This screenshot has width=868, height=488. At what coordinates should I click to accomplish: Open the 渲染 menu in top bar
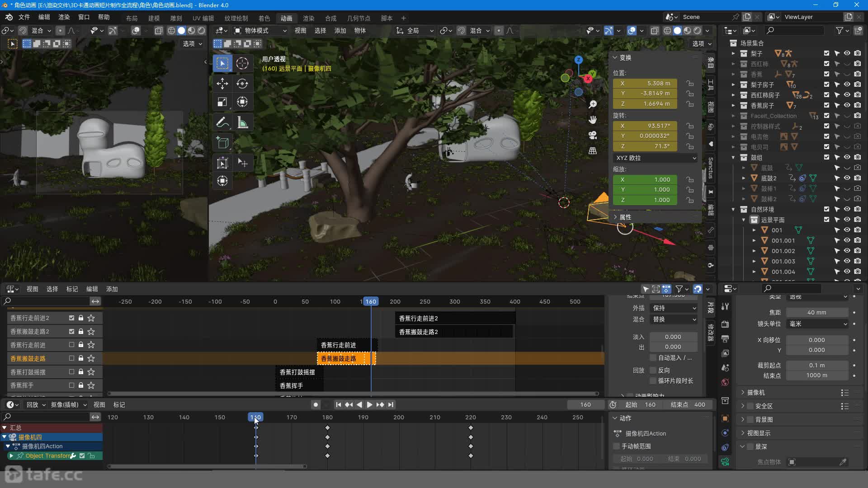[x=64, y=17]
